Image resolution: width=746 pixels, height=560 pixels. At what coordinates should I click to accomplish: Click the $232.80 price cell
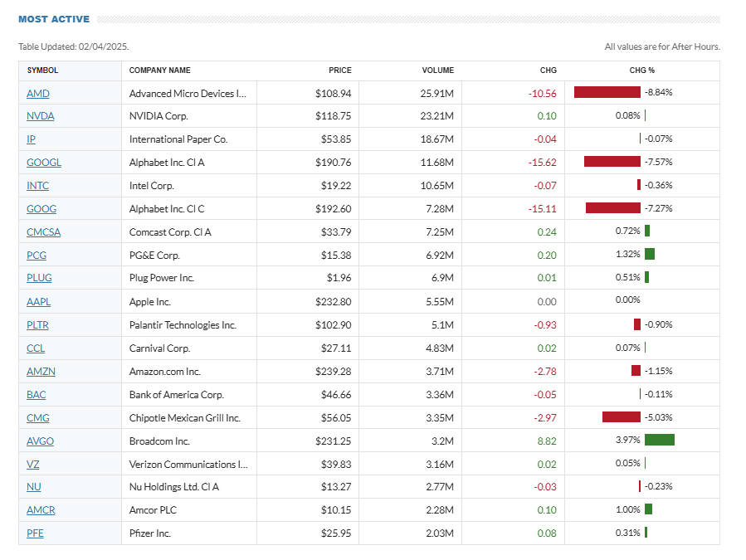click(x=333, y=302)
